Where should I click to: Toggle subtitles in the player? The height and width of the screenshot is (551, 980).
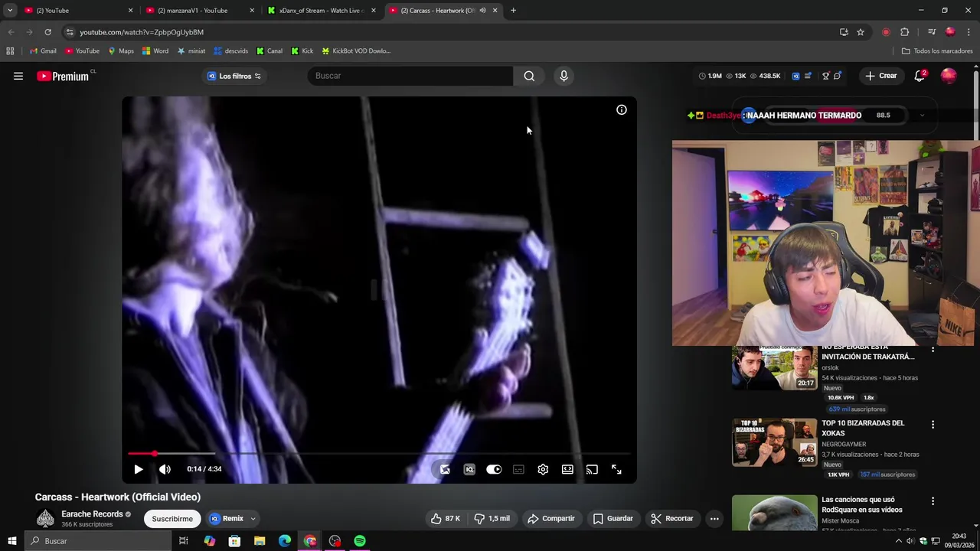click(518, 469)
